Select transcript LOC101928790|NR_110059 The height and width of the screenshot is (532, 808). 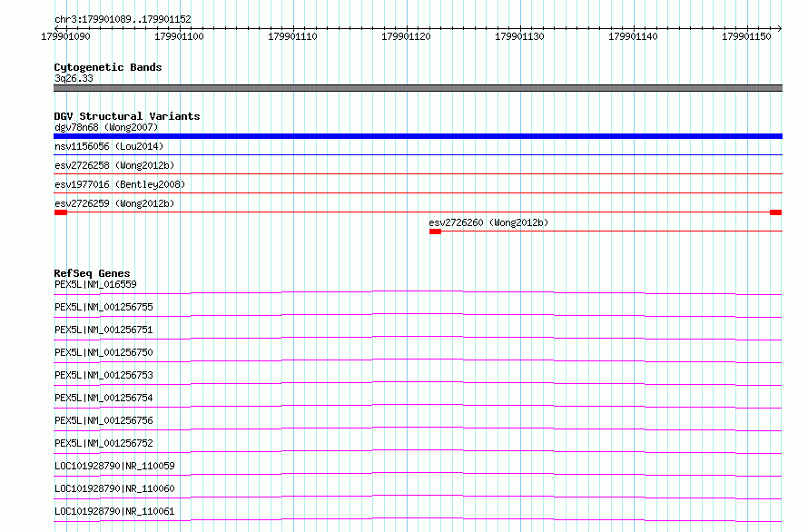[x=114, y=466]
